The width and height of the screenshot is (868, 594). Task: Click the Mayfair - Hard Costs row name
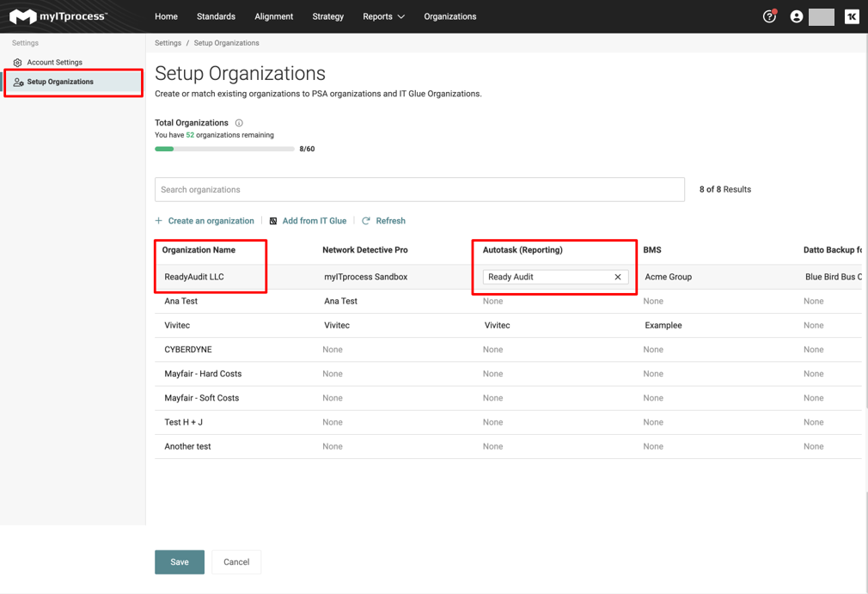(203, 374)
